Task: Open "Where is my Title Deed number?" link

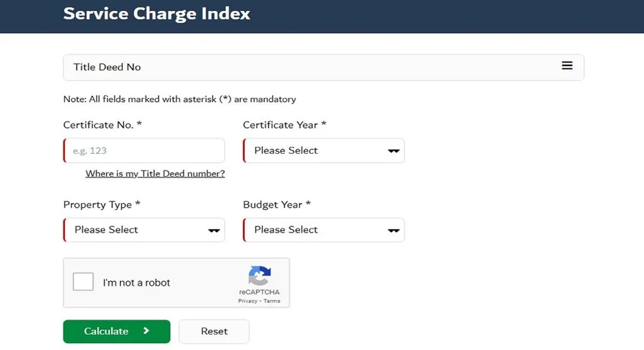Action: pyautogui.click(x=155, y=174)
